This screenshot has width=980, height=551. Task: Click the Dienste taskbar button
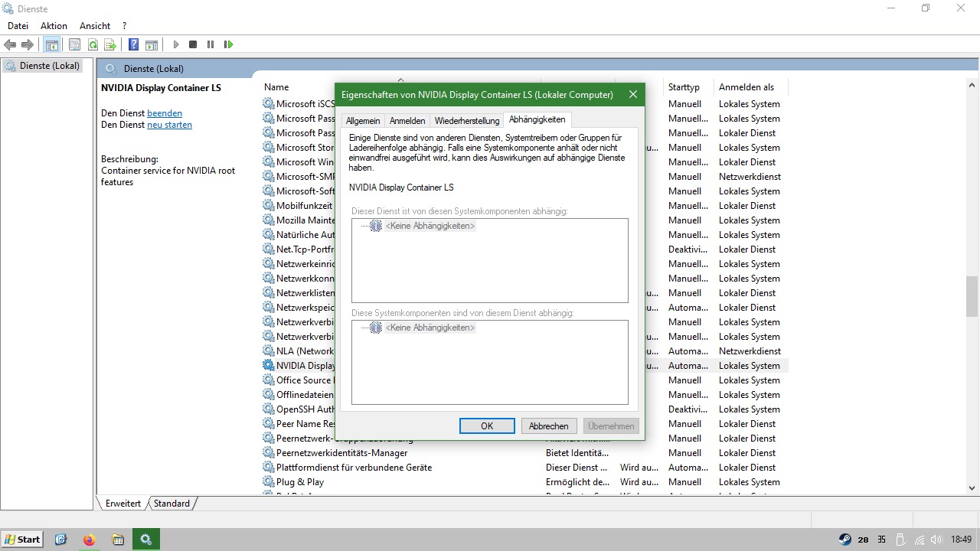pos(146,540)
